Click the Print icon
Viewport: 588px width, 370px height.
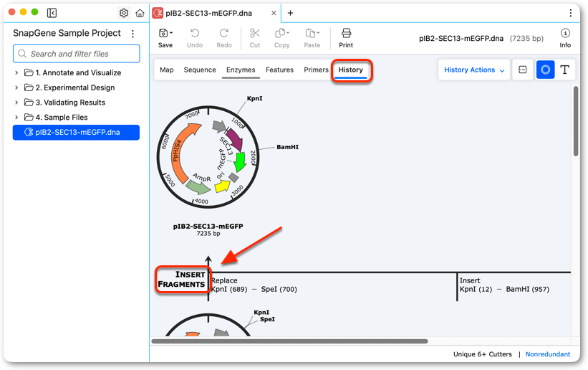(x=346, y=33)
